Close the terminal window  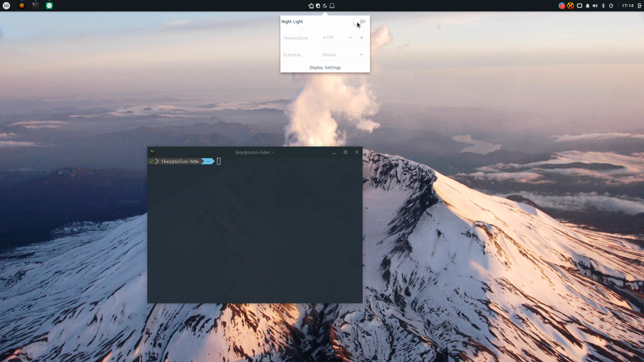pyautogui.click(x=357, y=152)
